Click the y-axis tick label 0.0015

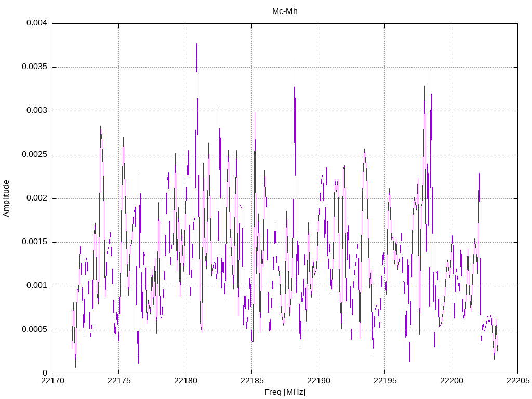tap(34, 242)
